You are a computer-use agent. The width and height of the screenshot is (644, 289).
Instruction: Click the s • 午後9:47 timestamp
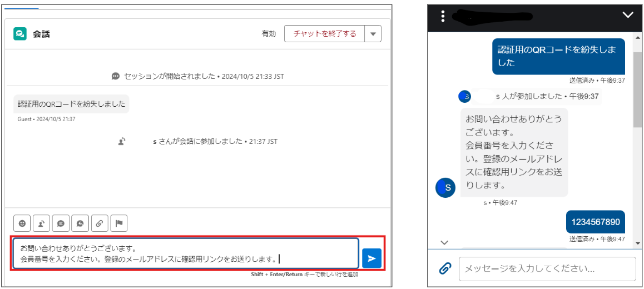click(501, 203)
